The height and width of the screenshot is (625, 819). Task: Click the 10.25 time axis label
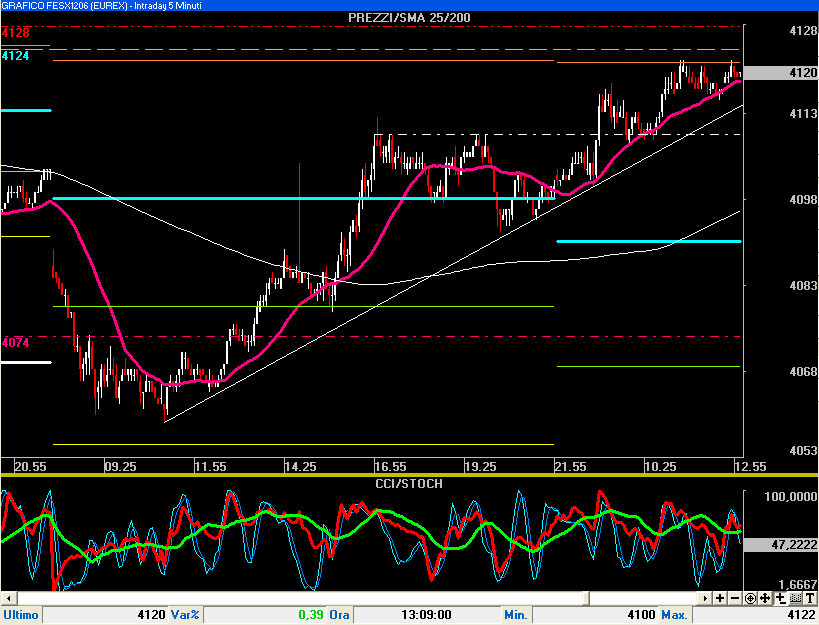[x=660, y=466]
